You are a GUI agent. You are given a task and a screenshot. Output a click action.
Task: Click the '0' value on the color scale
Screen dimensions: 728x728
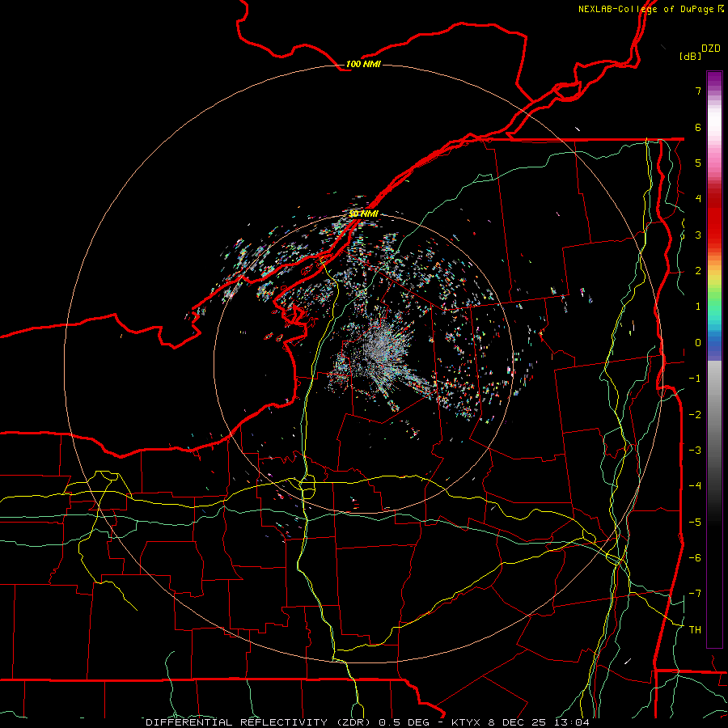point(698,343)
